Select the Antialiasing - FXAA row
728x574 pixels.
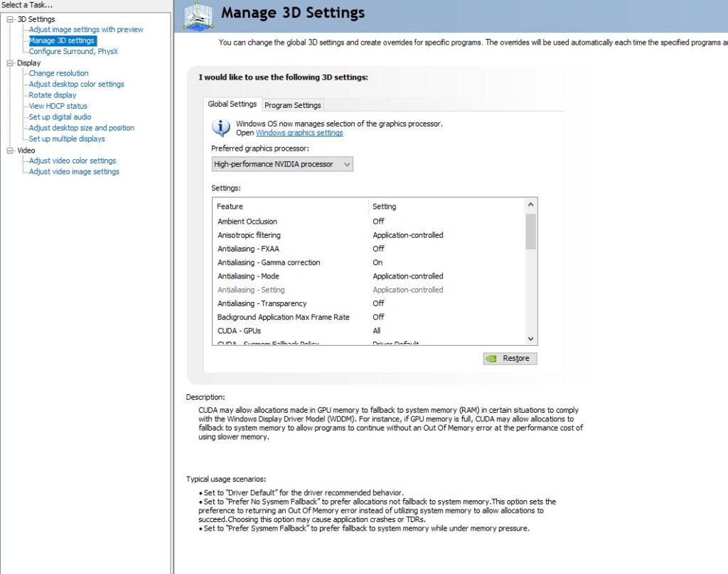369,249
